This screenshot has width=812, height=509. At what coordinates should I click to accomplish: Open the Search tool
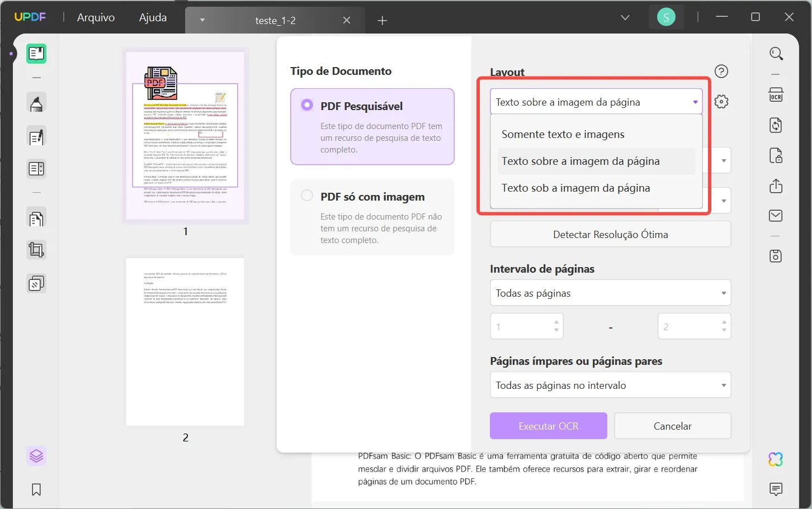coord(777,54)
